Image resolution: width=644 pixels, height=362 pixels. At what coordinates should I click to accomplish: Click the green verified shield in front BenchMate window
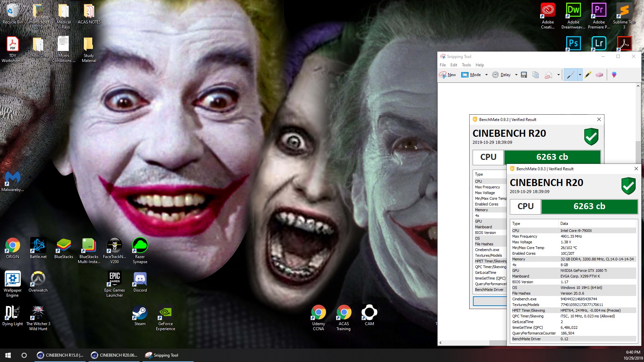pyautogui.click(x=628, y=186)
